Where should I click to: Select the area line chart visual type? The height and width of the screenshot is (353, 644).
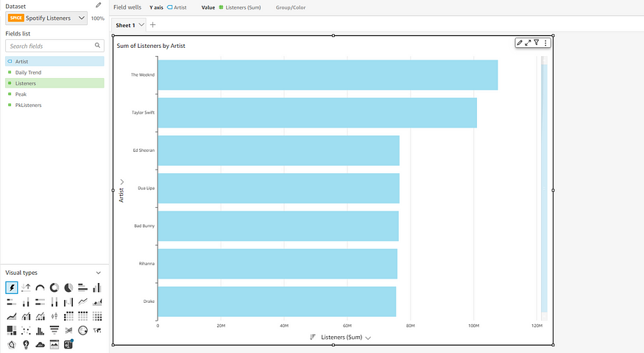12,316
